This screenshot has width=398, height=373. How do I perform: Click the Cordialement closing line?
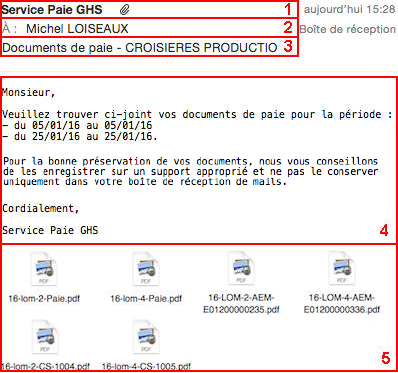click(41, 208)
